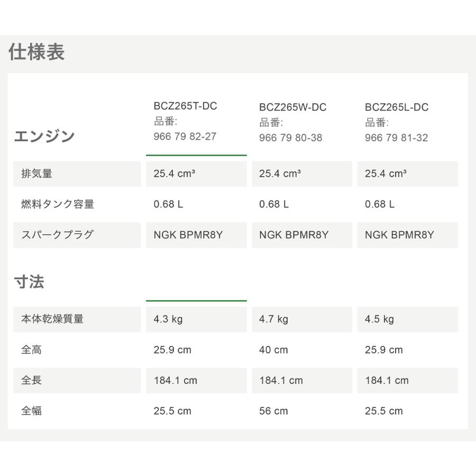Select the 全高 row label
The width and height of the screenshot is (476, 476).
click(x=31, y=350)
